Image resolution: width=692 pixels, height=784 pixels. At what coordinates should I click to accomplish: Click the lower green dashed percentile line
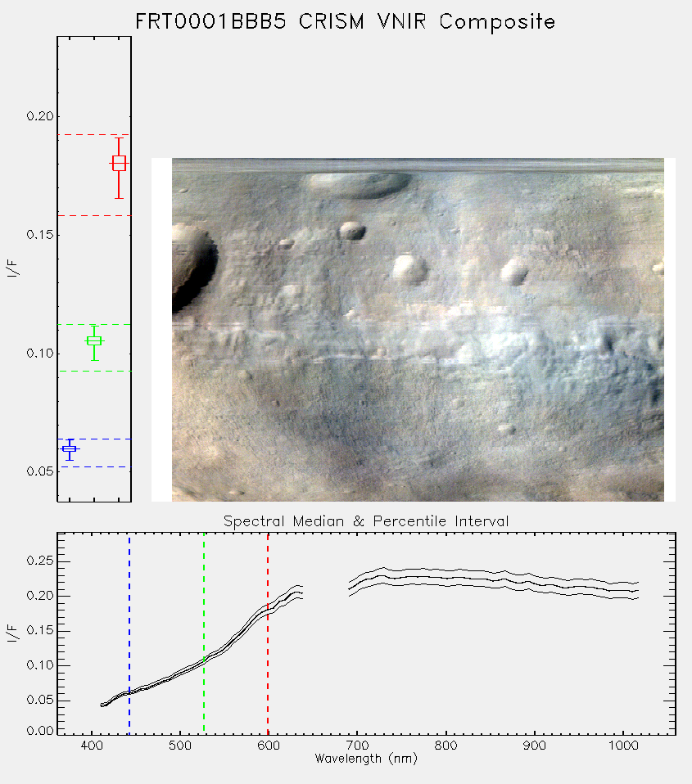pos(94,371)
